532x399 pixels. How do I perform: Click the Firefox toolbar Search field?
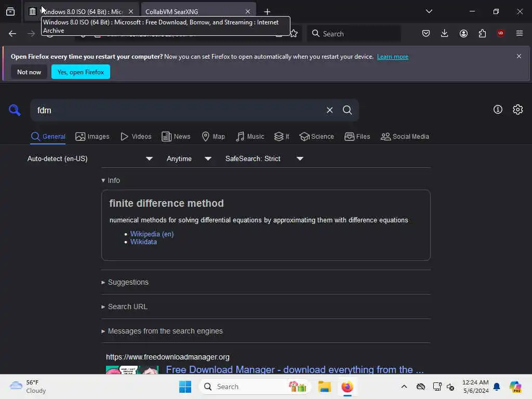click(x=354, y=34)
